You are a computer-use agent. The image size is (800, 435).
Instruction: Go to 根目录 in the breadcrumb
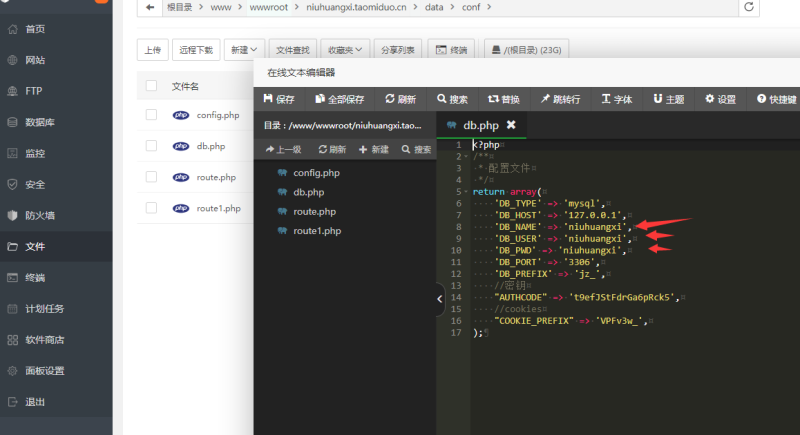click(180, 7)
